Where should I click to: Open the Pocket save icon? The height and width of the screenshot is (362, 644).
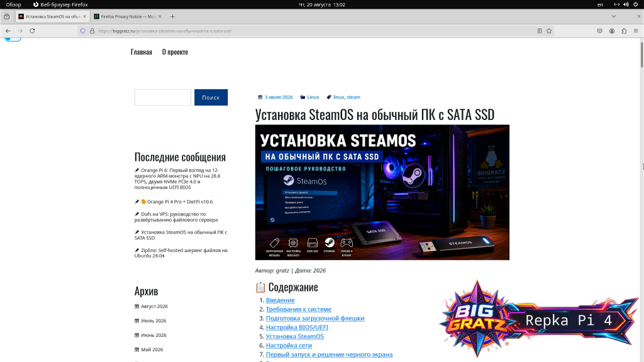[x=599, y=31]
